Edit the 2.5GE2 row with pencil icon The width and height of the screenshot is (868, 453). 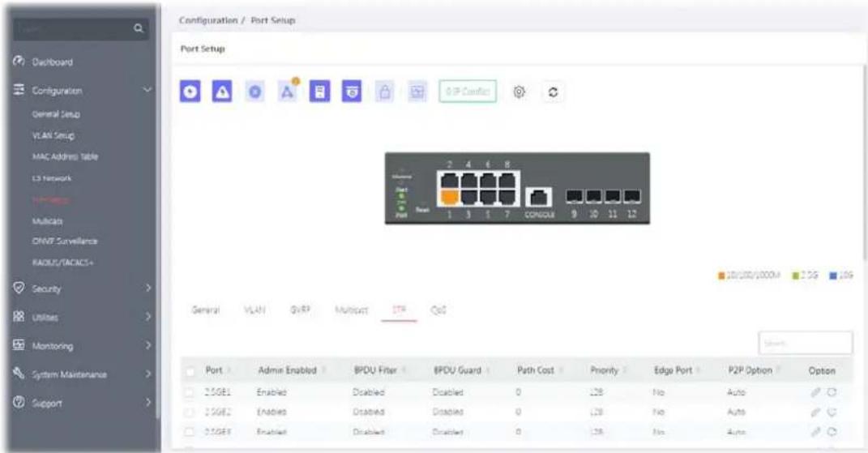coord(815,412)
